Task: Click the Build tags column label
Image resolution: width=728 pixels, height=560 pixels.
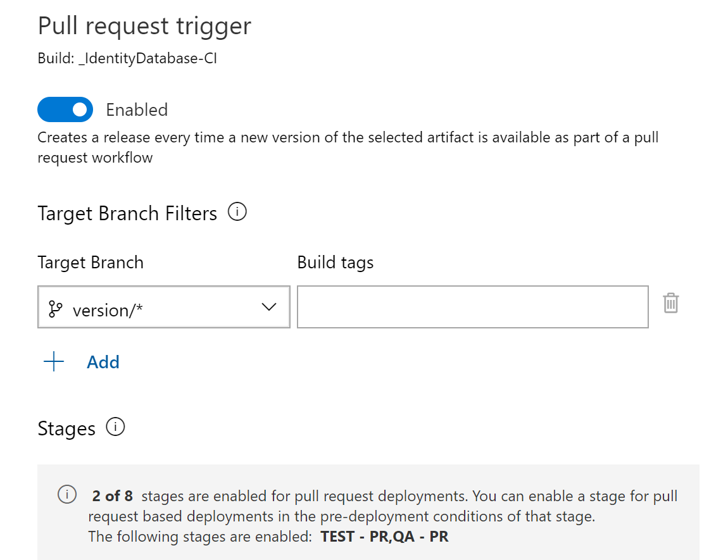Action: click(336, 263)
